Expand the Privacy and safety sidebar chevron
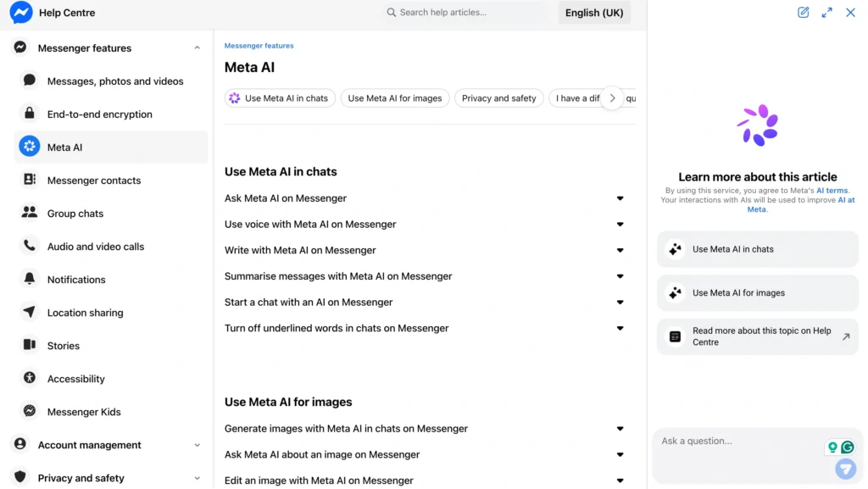Screen dimensions: 868x489 coord(197,479)
